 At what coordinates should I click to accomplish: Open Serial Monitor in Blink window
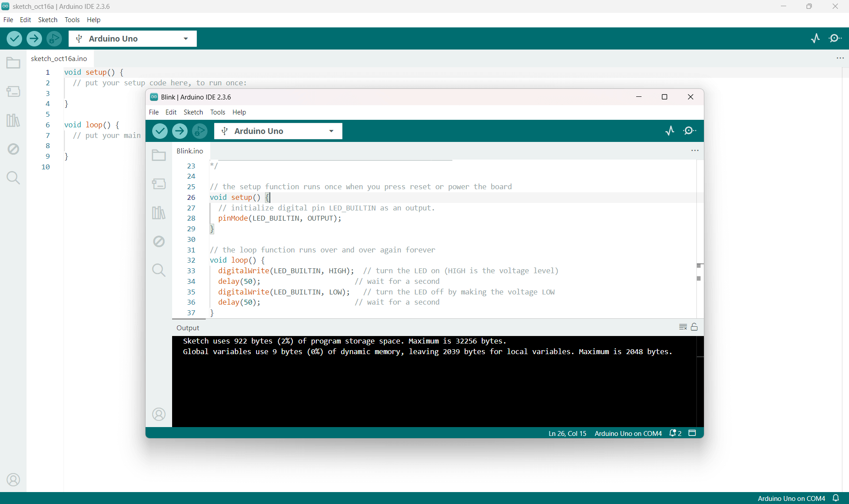tap(689, 130)
